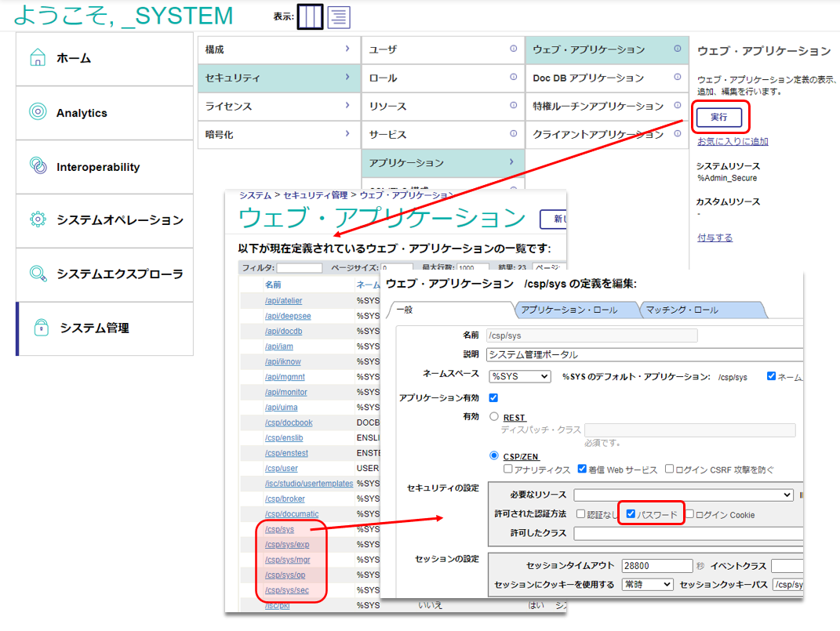840x631 pixels.
Task: Open the 必要なリソース dropdown
Action: pos(683,495)
